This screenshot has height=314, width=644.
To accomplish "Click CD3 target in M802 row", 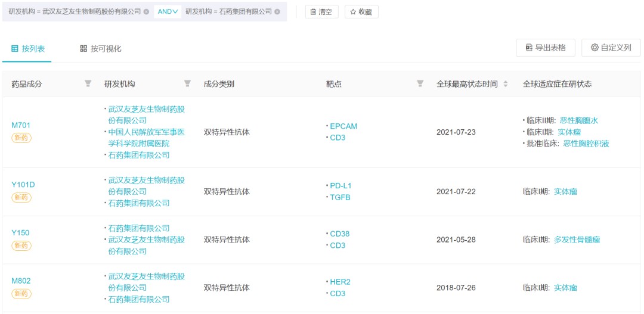I will point(338,294).
